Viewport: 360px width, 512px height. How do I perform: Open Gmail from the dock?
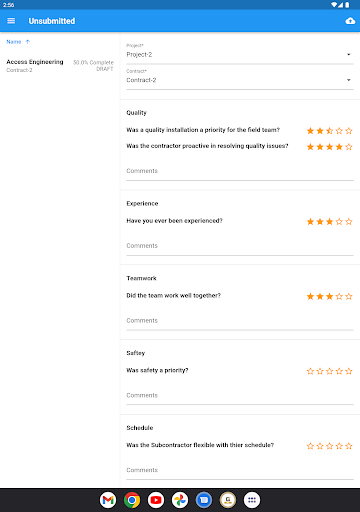108,500
